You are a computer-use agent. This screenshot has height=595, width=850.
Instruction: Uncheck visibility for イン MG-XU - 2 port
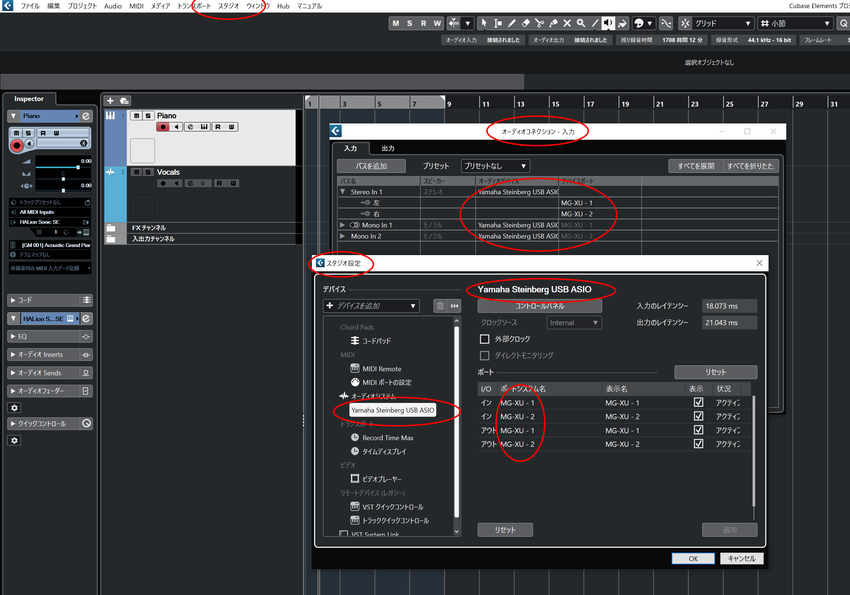(698, 416)
